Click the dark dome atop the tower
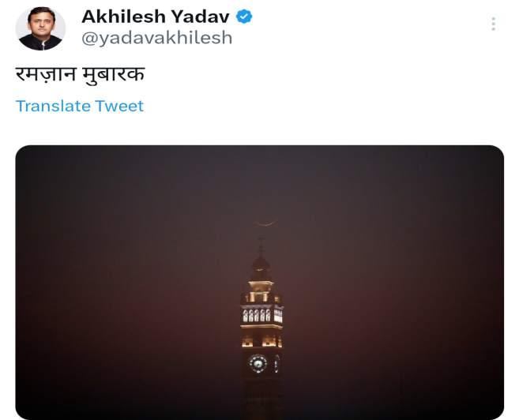The height and width of the screenshot is (420, 519). pos(261,268)
